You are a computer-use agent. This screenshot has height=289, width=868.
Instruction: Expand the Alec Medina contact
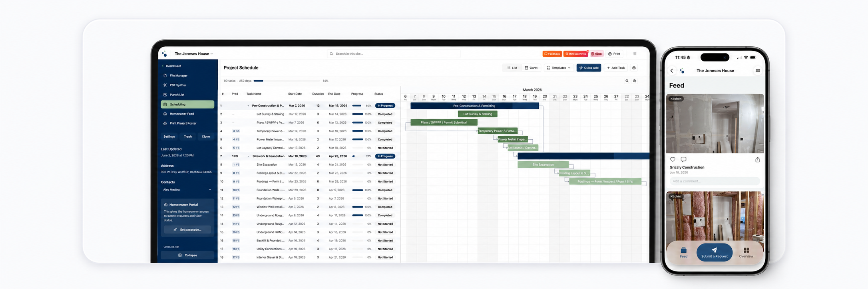187,190
